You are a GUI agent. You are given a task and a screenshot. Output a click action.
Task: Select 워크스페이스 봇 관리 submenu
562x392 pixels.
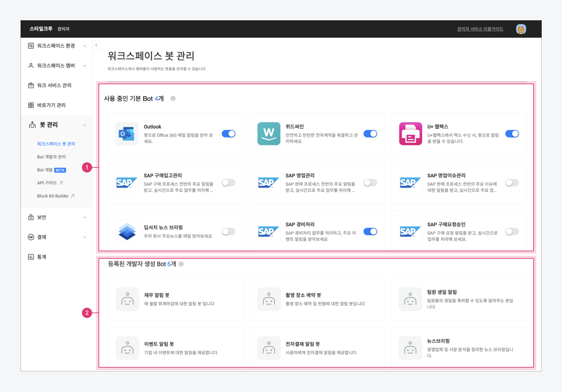pos(56,144)
